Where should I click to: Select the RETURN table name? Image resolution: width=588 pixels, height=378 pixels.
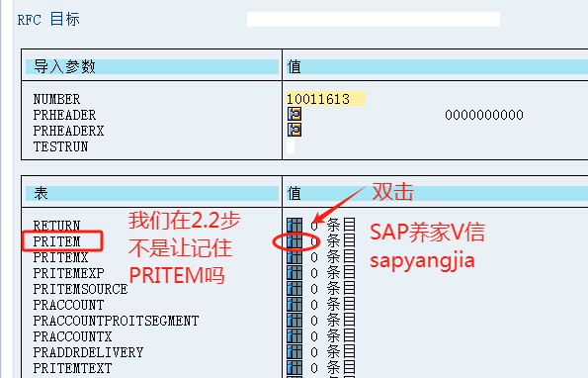(56, 226)
